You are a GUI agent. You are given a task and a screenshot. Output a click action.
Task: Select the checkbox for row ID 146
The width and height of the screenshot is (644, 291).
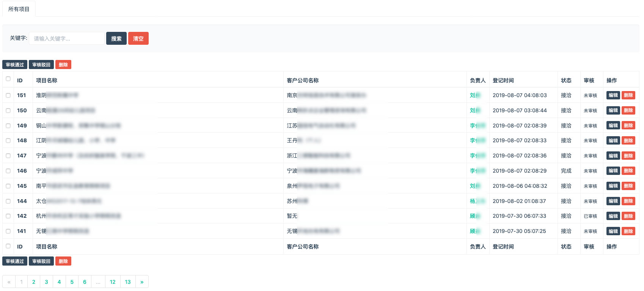click(x=8, y=171)
